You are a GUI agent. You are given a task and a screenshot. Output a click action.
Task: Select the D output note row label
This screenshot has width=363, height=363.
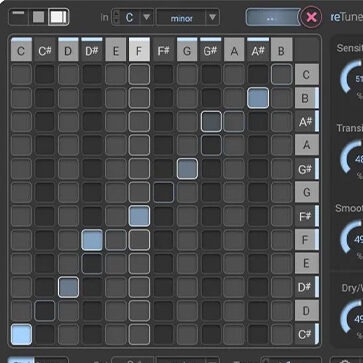(307, 311)
